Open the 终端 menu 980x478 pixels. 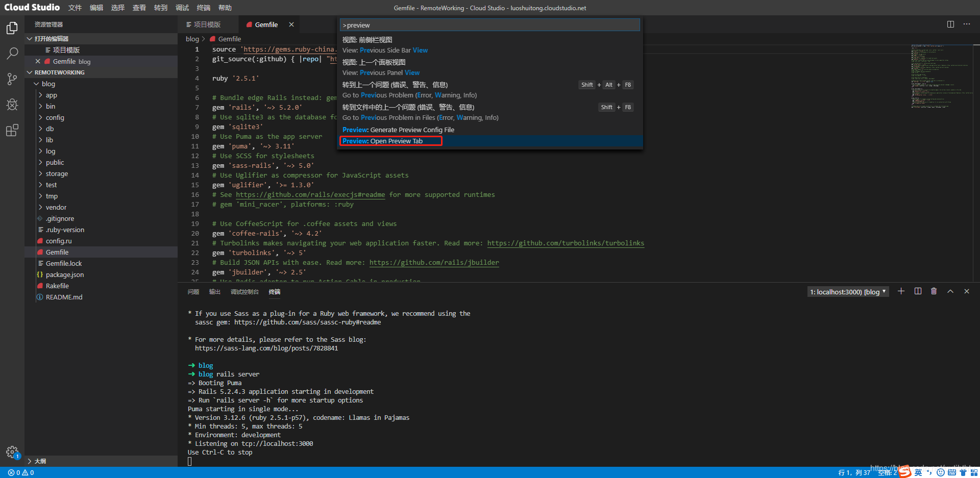pyautogui.click(x=204, y=8)
